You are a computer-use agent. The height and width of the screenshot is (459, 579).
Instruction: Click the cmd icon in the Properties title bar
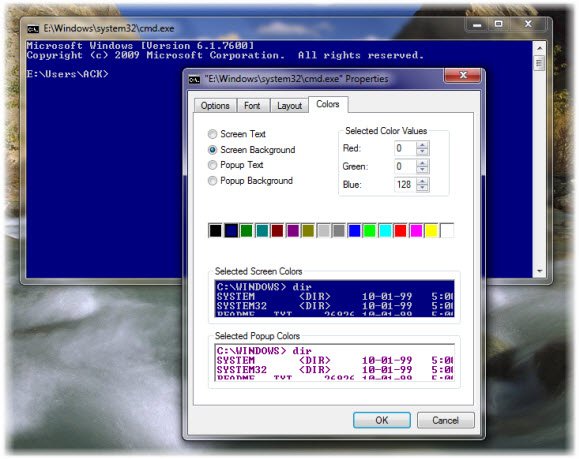point(194,79)
